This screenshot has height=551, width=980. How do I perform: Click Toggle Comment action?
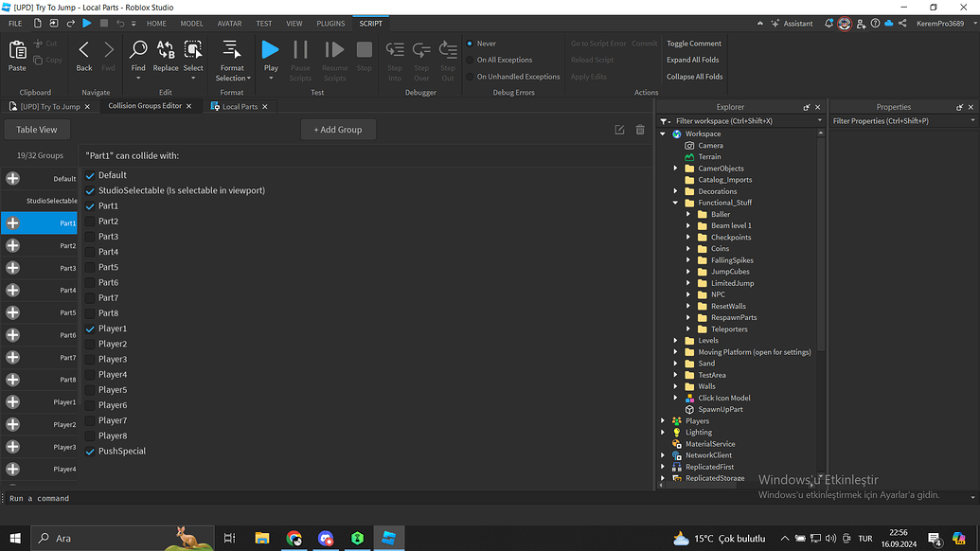pos(694,44)
